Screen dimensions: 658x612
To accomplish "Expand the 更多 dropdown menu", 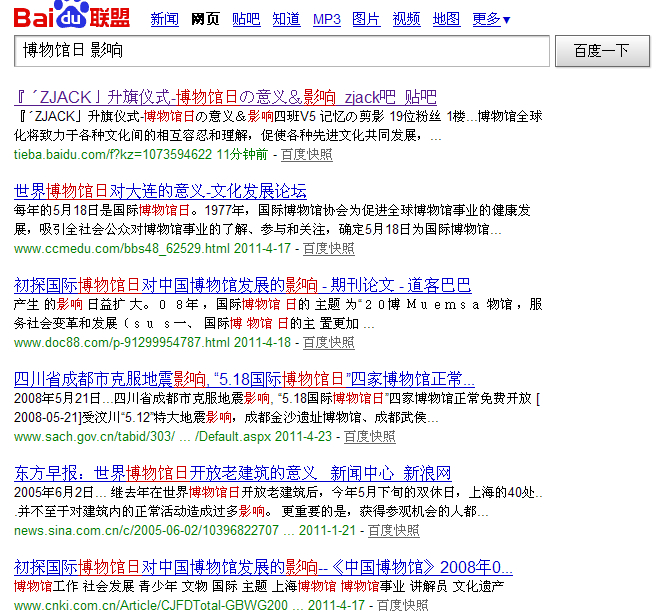I will coord(491,19).
